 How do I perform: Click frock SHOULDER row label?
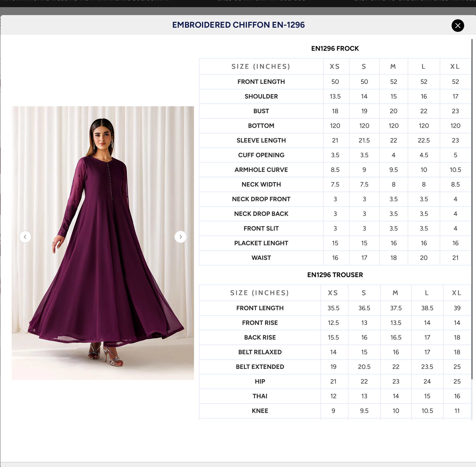tap(261, 96)
